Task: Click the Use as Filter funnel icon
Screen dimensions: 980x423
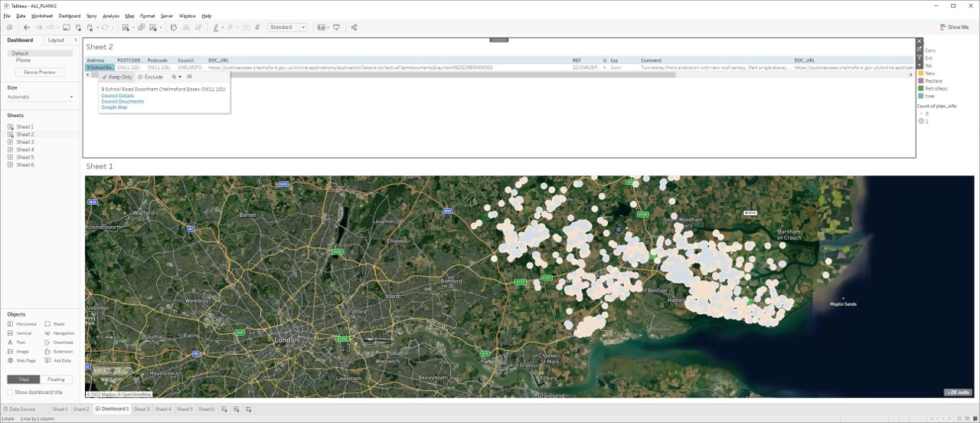Action: [x=920, y=57]
